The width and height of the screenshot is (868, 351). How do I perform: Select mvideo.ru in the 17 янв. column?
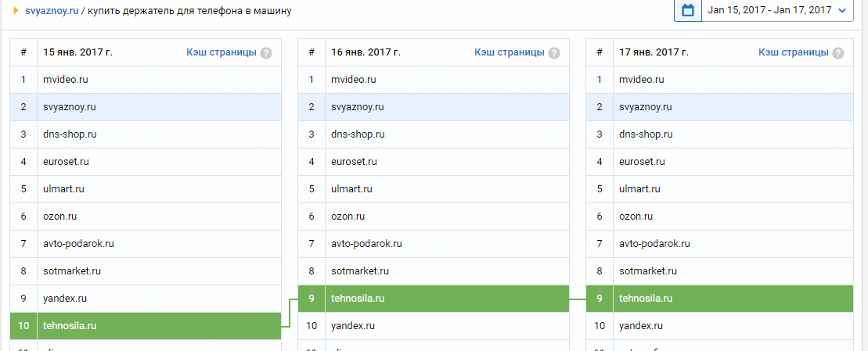(x=641, y=80)
